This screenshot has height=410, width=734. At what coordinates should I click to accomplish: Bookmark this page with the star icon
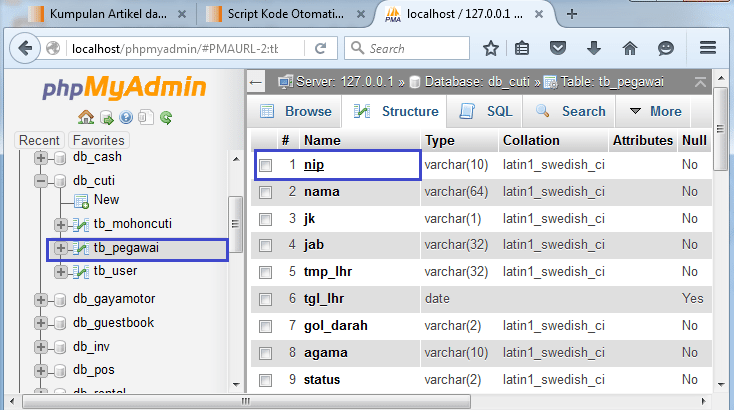491,48
